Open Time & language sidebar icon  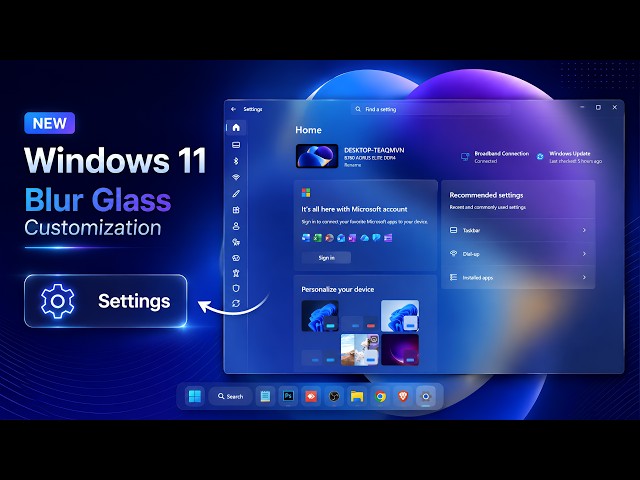[x=236, y=242]
